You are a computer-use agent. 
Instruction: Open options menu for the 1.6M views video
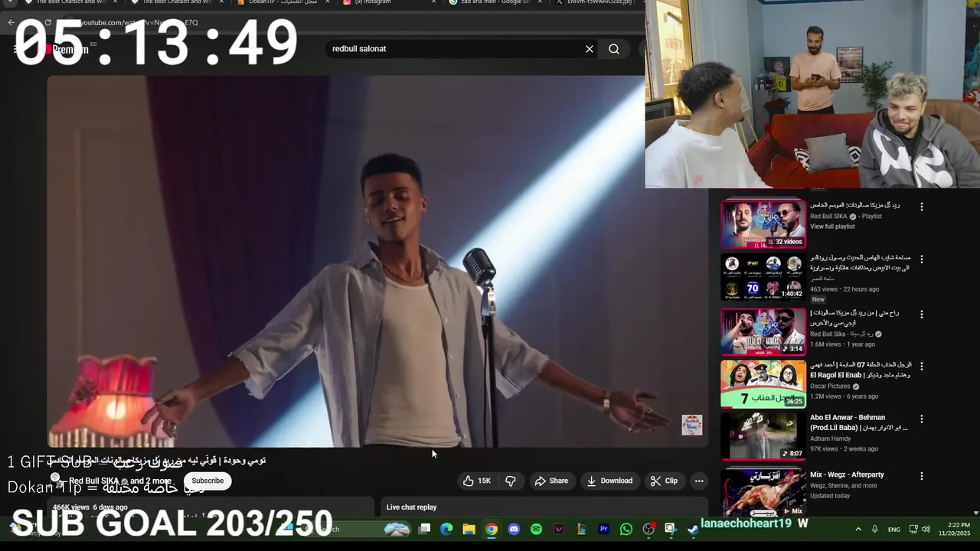point(922,315)
